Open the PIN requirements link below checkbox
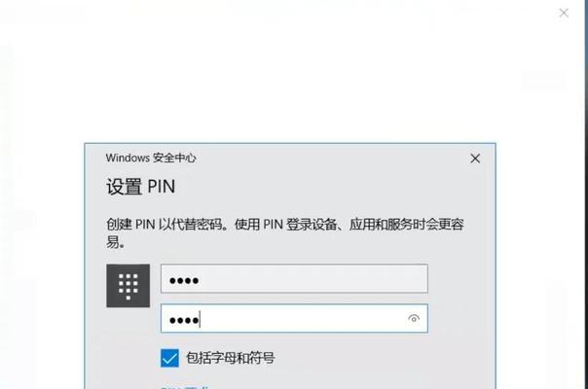The image size is (588, 389). (185, 387)
